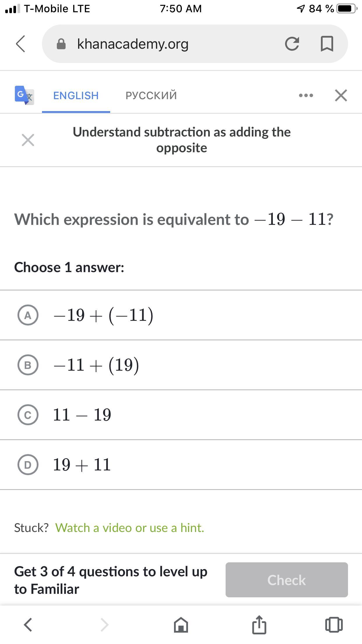The image size is (362, 644).
Task: Tap the browser back arrow beside address bar
Action: 20,44
